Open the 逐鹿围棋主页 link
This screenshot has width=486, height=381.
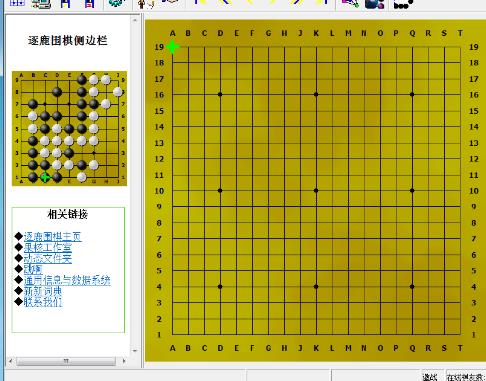coord(52,236)
